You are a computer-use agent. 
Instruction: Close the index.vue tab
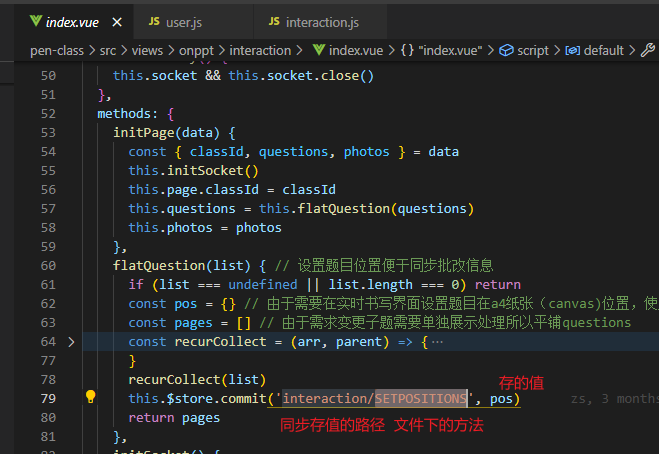pos(117,22)
